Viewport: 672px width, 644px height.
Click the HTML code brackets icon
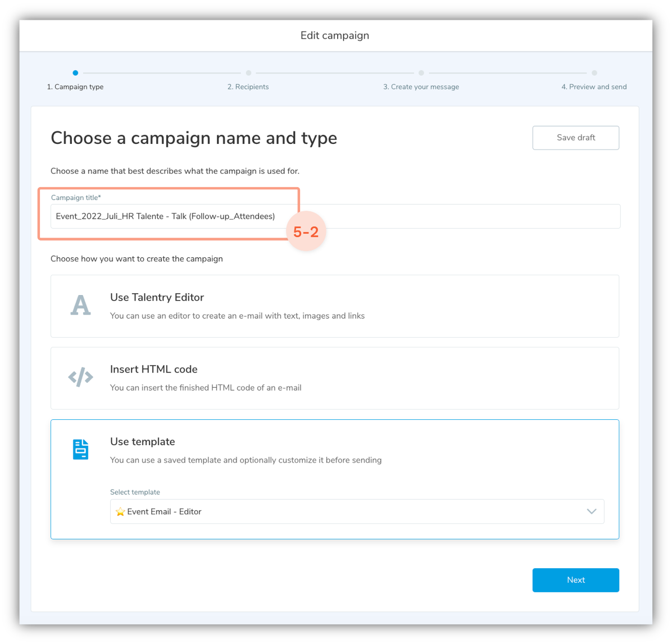80,377
